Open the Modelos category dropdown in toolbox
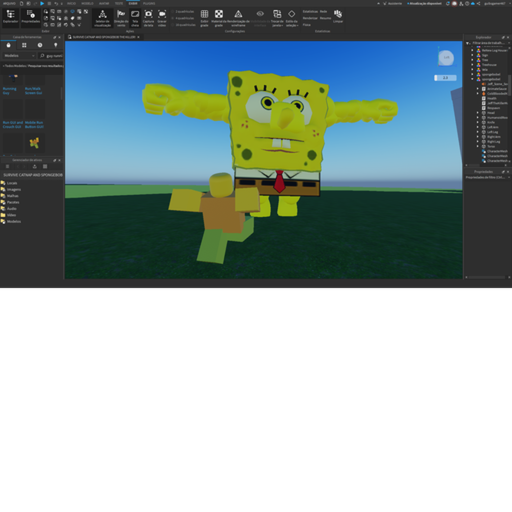 [19, 56]
